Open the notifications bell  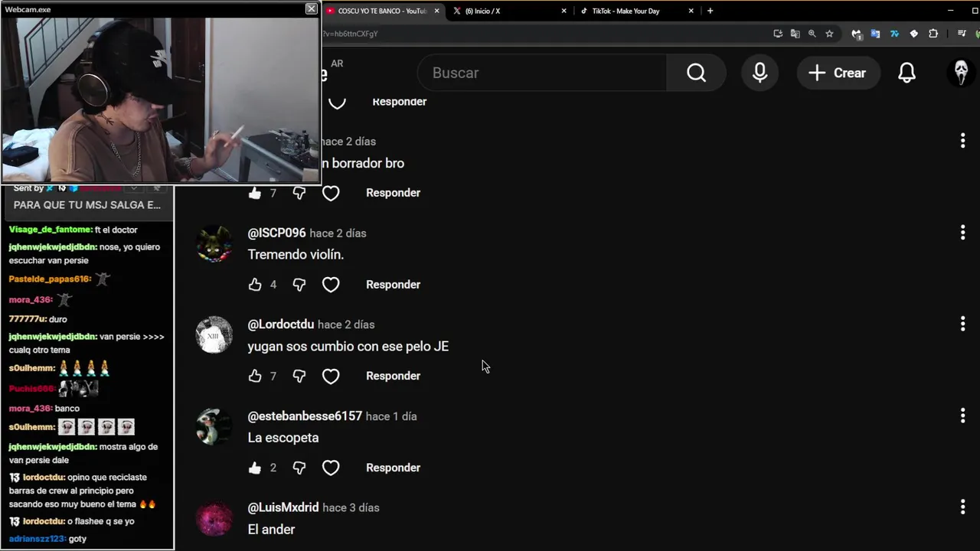[906, 73]
